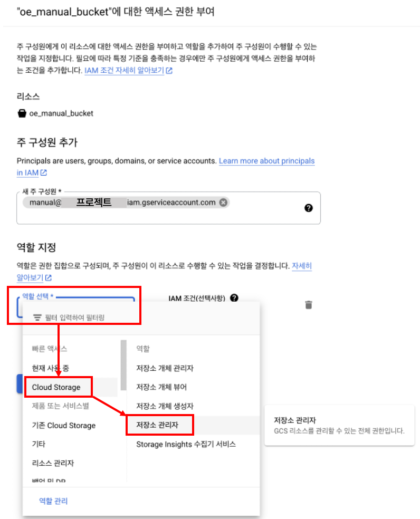420x519 pixels.
Task: Click the IAM 조건 help question icon
Action: point(234,298)
